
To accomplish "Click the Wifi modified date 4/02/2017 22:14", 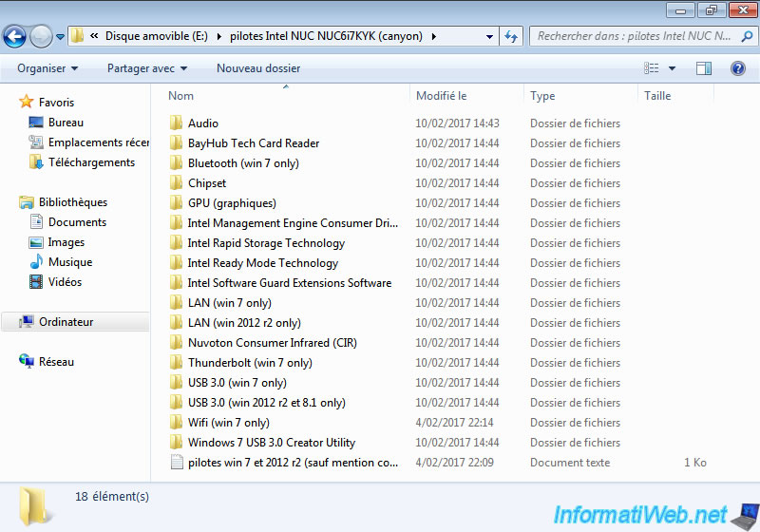I will pyautogui.click(x=455, y=423).
